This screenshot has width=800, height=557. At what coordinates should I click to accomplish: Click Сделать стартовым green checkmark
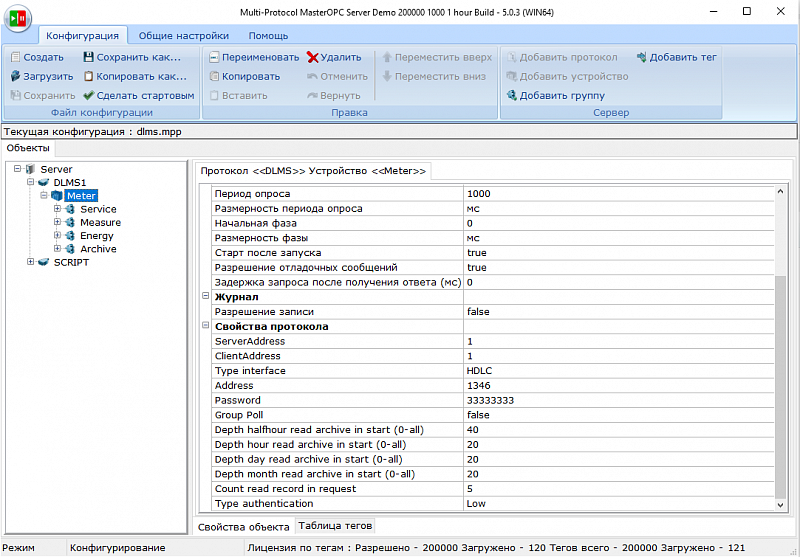point(88,96)
